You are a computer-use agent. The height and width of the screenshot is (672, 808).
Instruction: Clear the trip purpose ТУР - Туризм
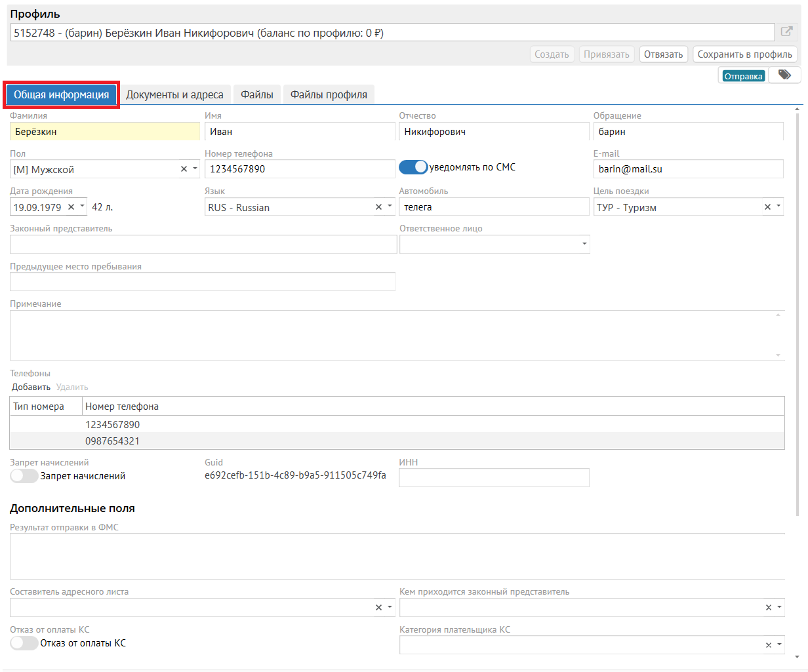767,207
